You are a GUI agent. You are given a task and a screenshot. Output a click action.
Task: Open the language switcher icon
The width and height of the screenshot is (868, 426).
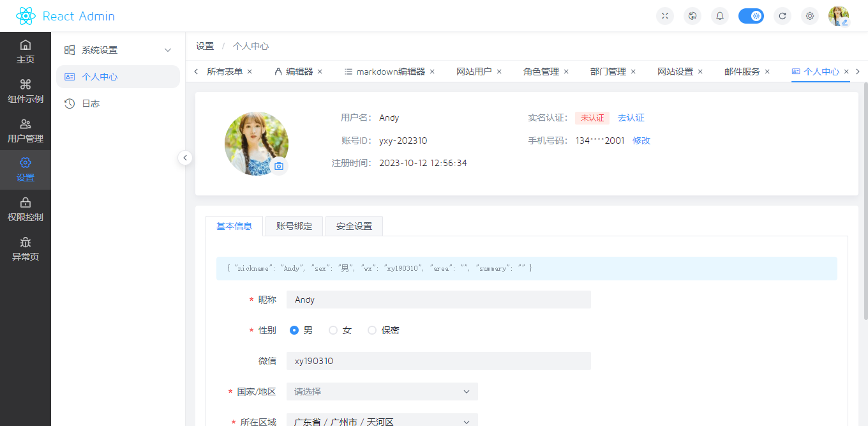[x=692, y=15]
